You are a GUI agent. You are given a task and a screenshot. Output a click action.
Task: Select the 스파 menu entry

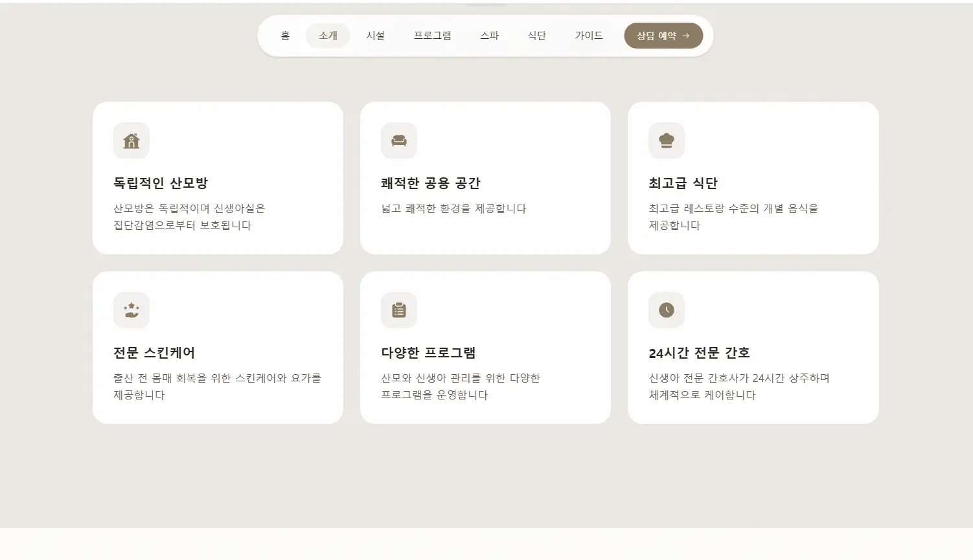[x=490, y=36]
